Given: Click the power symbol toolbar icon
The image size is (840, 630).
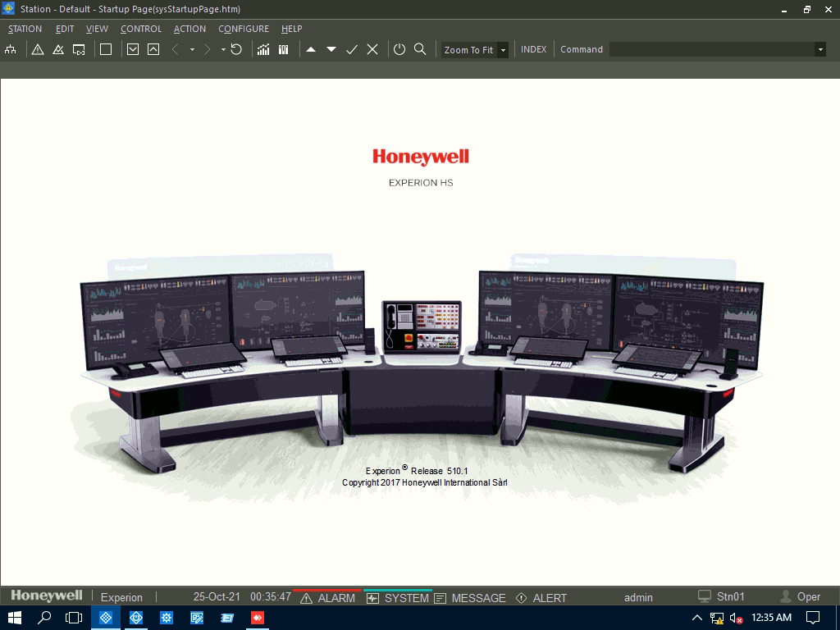Looking at the screenshot, I should pos(399,49).
